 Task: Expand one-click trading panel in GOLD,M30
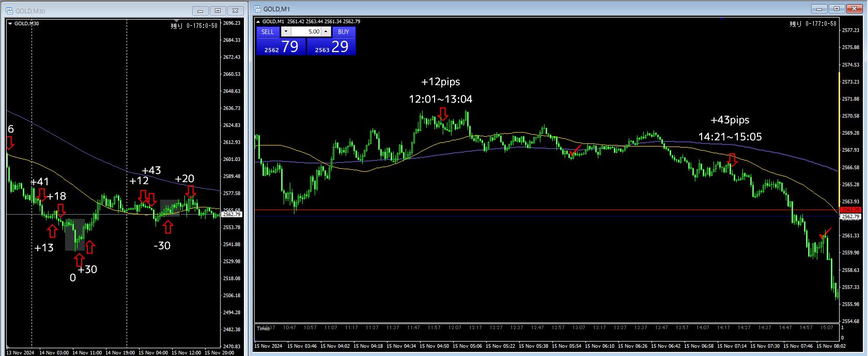10,24
